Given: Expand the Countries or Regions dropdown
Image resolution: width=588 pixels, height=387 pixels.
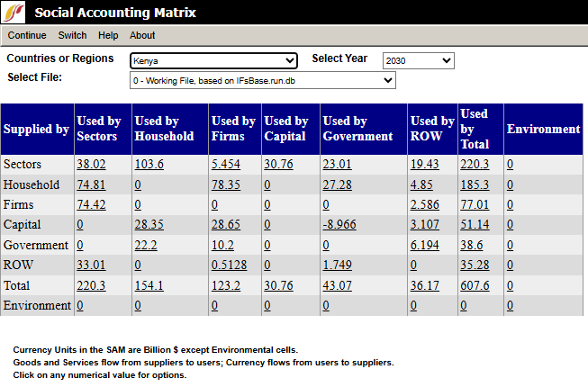Looking at the screenshot, I should [213, 60].
